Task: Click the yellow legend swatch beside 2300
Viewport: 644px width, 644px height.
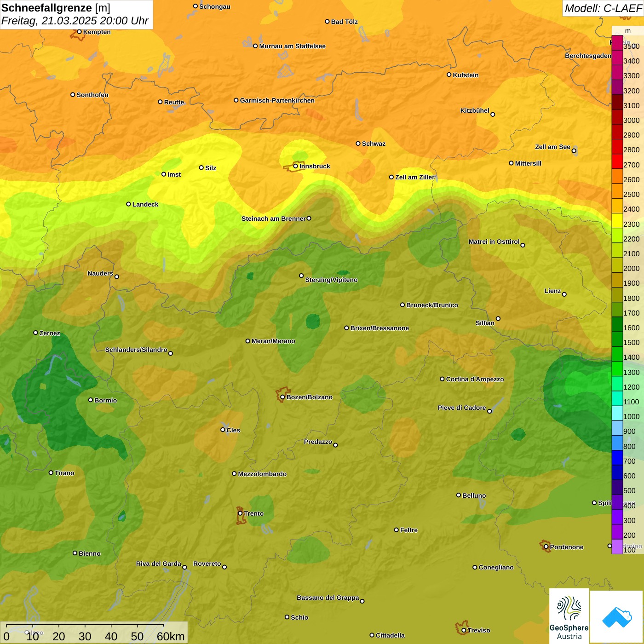Action: 617,220
